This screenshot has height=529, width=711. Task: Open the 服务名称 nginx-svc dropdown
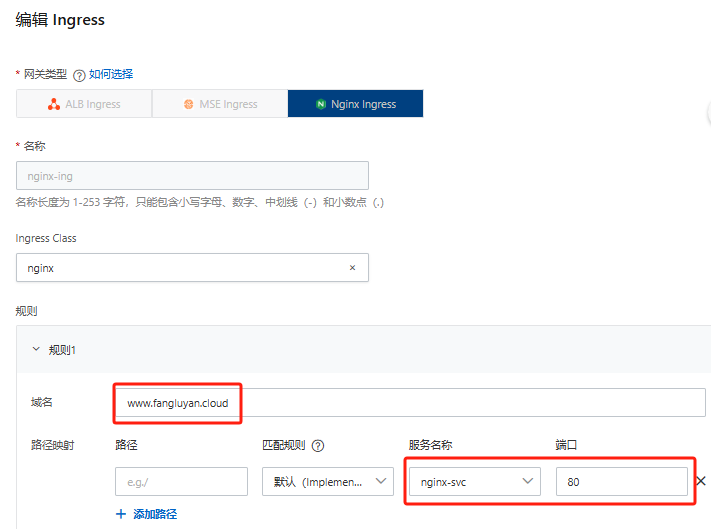[475, 481]
